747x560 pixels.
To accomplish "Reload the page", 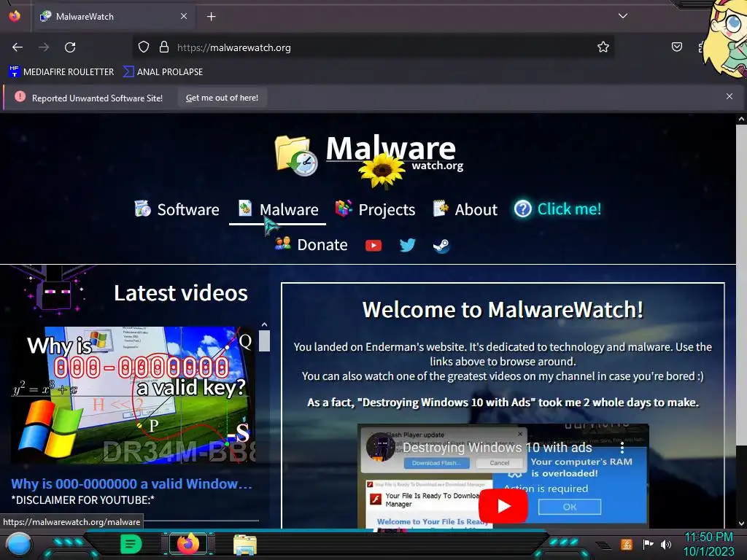I will click(70, 47).
